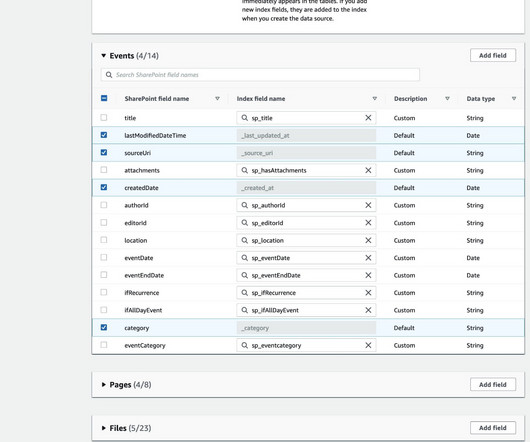Check the location field checkbox
This screenshot has width=530, height=442.
tap(104, 240)
